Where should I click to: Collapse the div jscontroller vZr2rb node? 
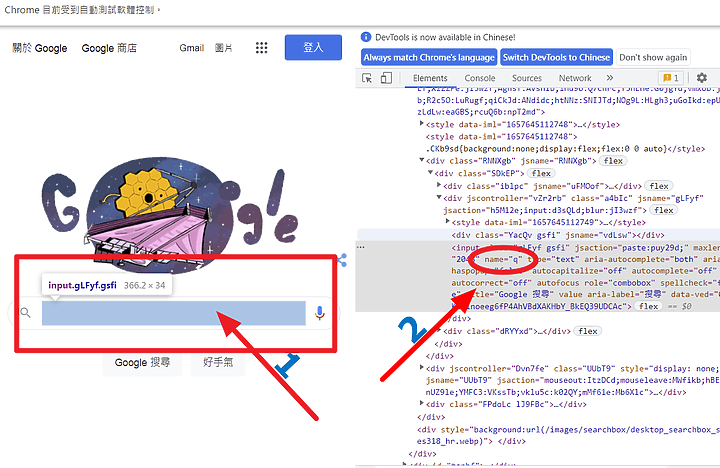click(x=439, y=197)
